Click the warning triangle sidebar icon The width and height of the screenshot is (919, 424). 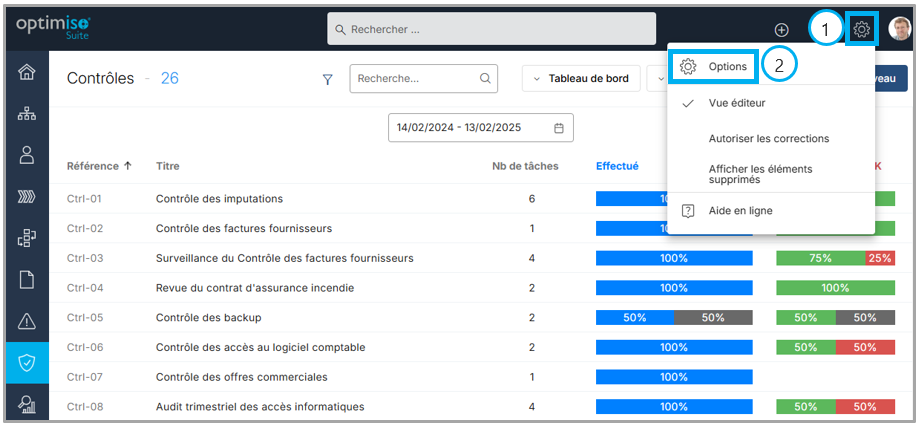tap(27, 321)
